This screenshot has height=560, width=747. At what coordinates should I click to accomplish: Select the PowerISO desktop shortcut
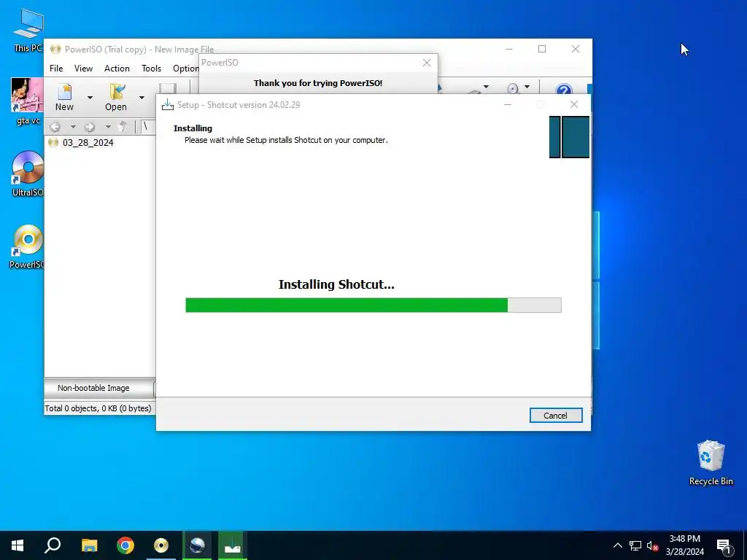28,246
